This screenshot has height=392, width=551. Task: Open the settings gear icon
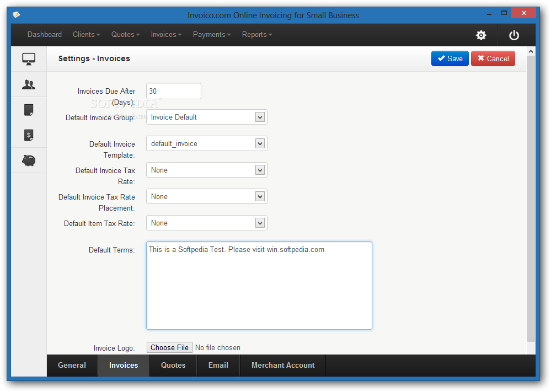(481, 35)
